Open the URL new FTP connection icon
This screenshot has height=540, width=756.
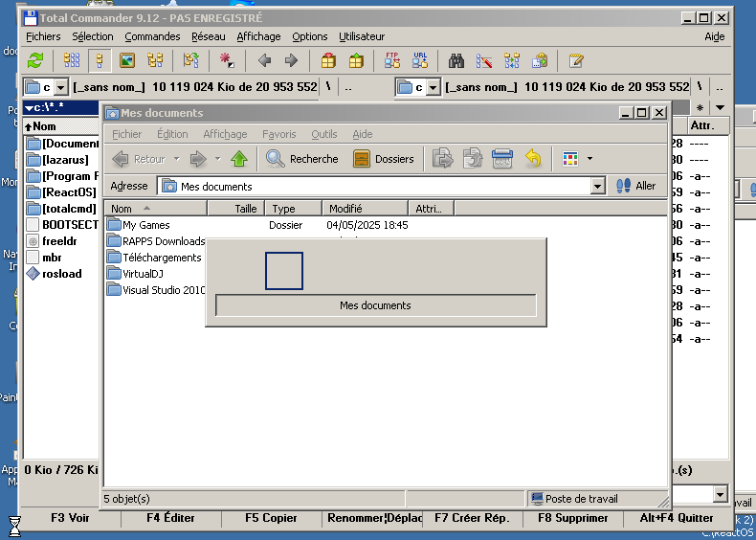(420, 60)
